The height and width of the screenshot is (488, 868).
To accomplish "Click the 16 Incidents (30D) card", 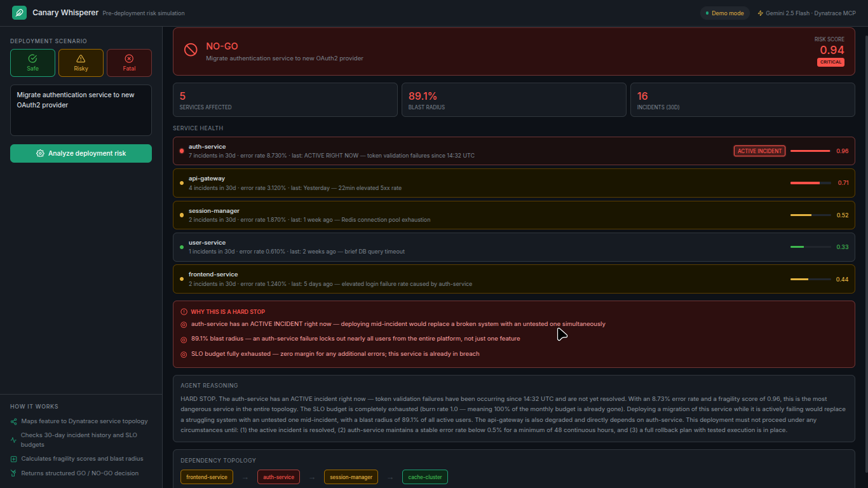I will pos(743,100).
